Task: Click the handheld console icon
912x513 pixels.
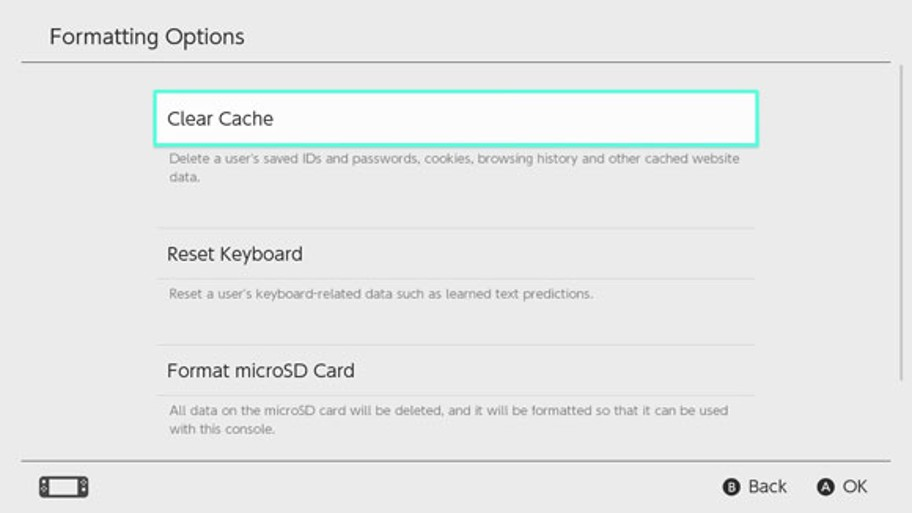Action: pos(64,487)
